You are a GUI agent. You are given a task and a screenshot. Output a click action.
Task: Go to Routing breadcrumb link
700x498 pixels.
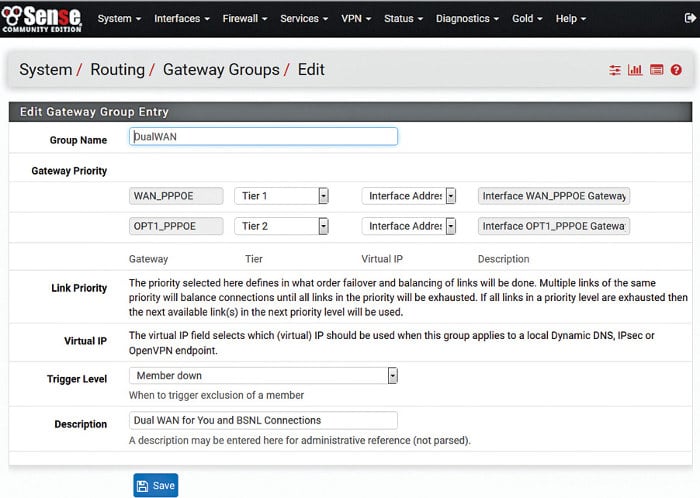pyautogui.click(x=118, y=70)
